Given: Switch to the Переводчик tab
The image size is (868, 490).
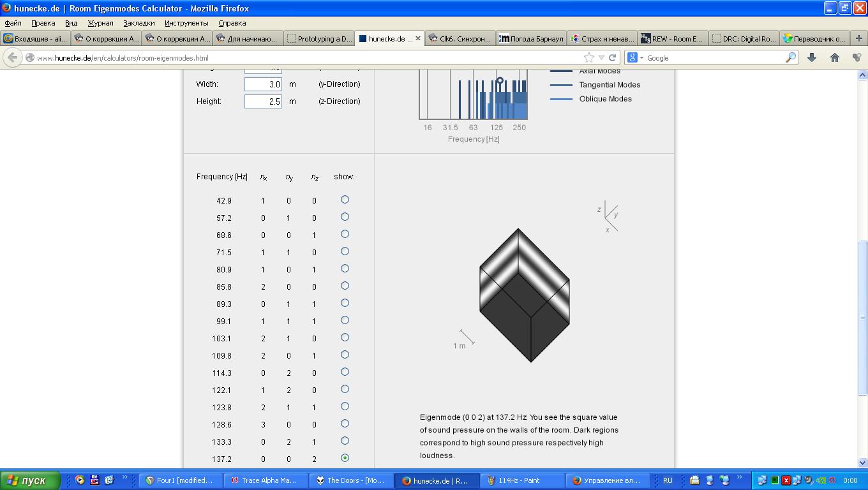Looking at the screenshot, I should [x=815, y=38].
